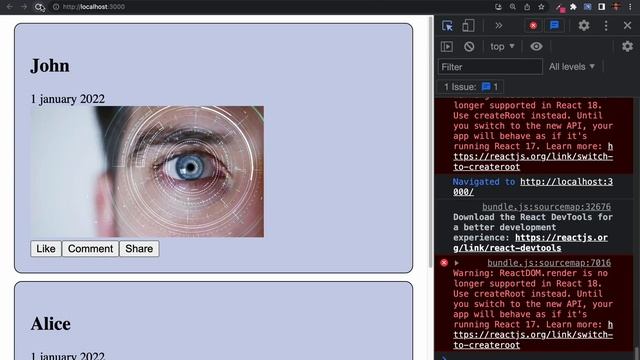Open the All levels log dropdown

pos(571,67)
